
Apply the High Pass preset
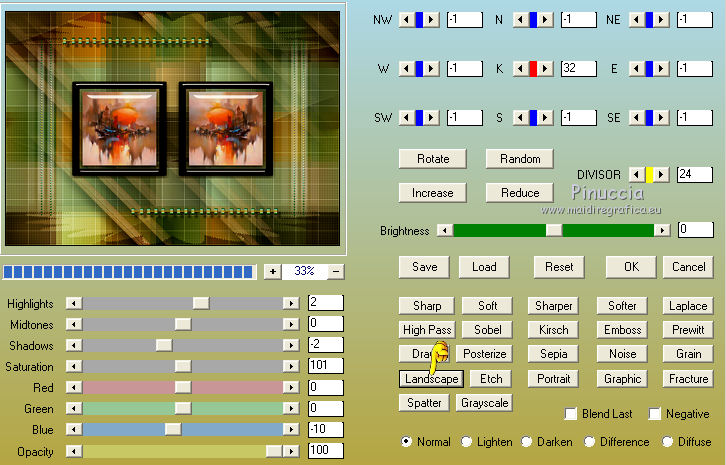pos(427,330)
